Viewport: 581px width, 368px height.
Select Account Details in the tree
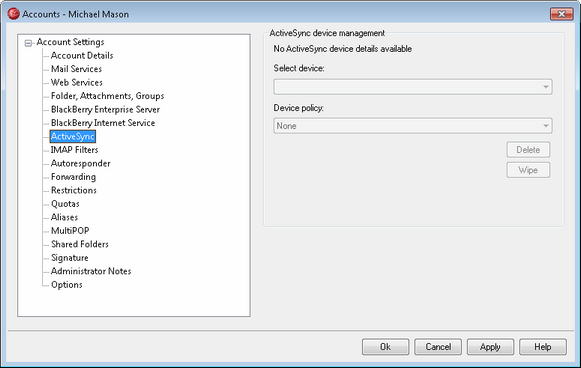(82, 56)
